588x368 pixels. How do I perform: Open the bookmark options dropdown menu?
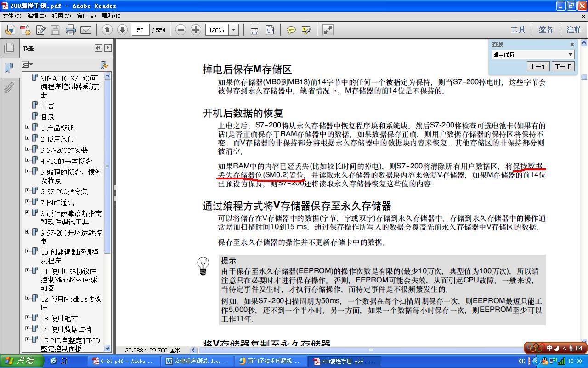[x=27, y=64]
